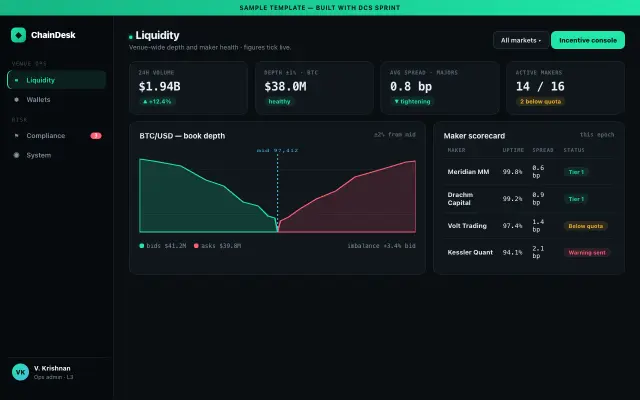Viewport: 640px width, 400px height.
Task: Click the System sidebar icon
Action: tap(16, 155)
